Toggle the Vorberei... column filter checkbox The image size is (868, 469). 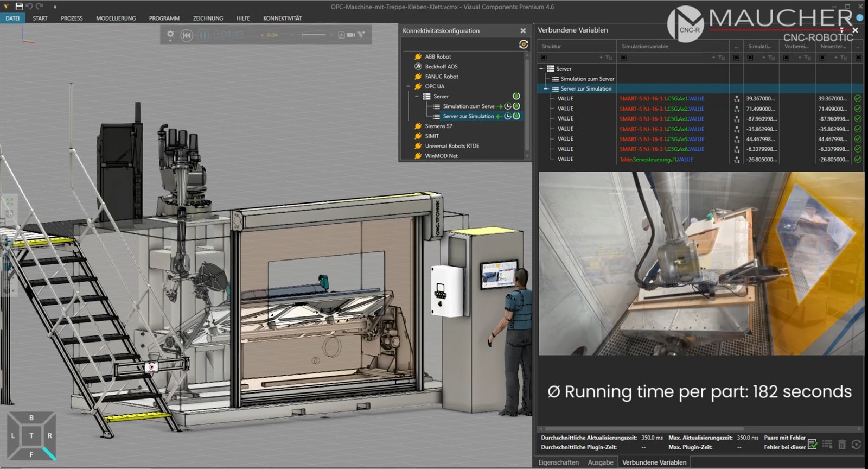click(x=787, y=58)
